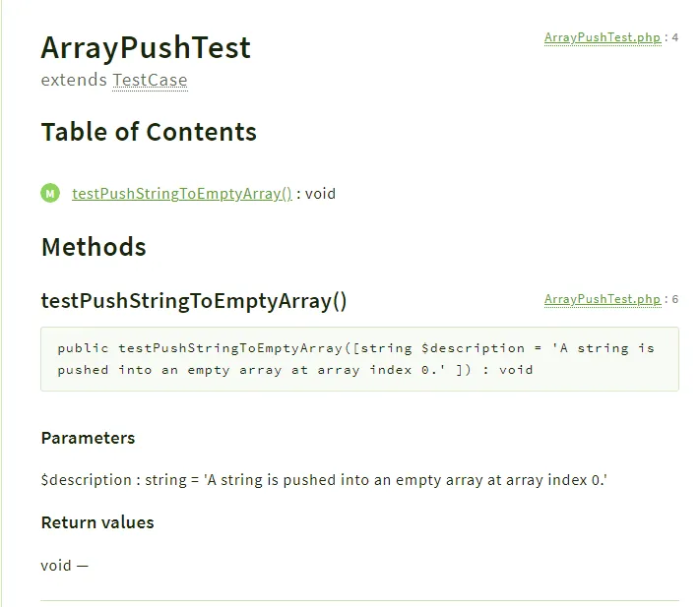Click the Return values subheading
This screenshot has height=607, width=700.
pos(97,522)
